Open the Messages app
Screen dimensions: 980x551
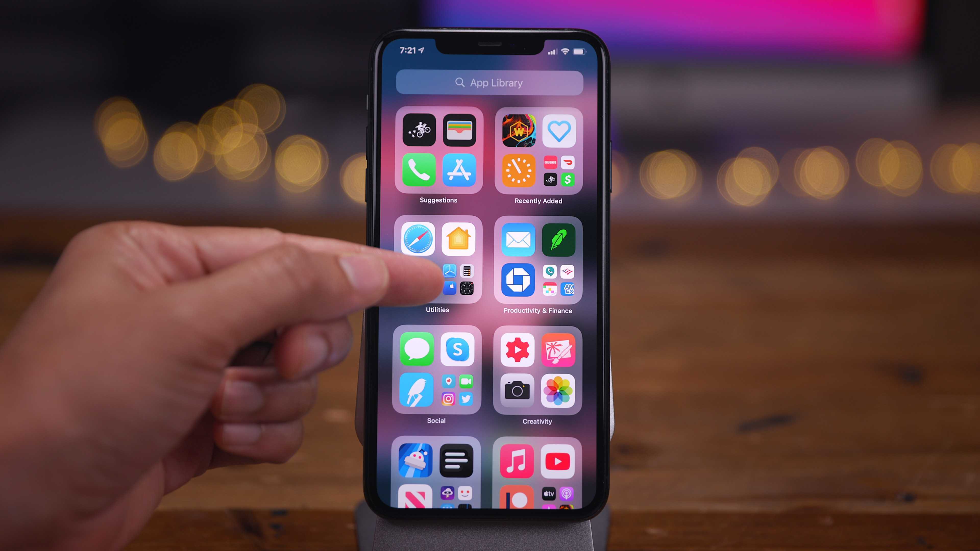pyautogui.click(x=417, y=349)
